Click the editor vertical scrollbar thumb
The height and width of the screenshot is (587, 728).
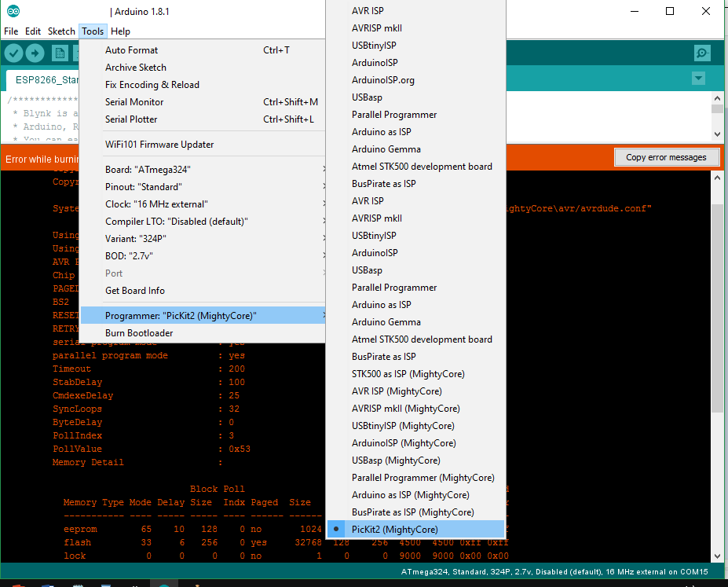click(x=717, y=108)
